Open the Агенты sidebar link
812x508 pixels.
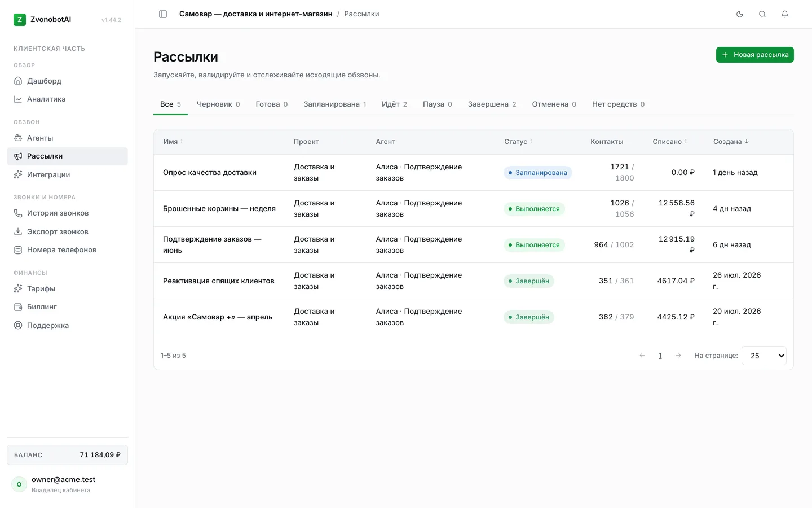pos(67,138)
